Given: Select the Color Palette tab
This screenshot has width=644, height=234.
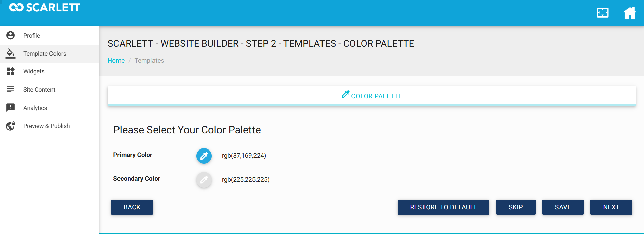Looking at the screenshot, I should (372, 96).
